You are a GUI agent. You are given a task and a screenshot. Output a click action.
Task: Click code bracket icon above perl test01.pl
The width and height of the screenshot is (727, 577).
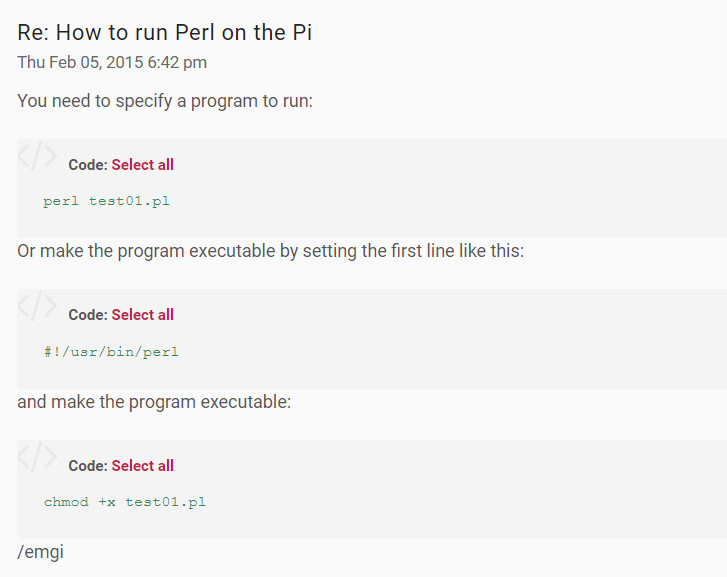click(x=37, y=156)
